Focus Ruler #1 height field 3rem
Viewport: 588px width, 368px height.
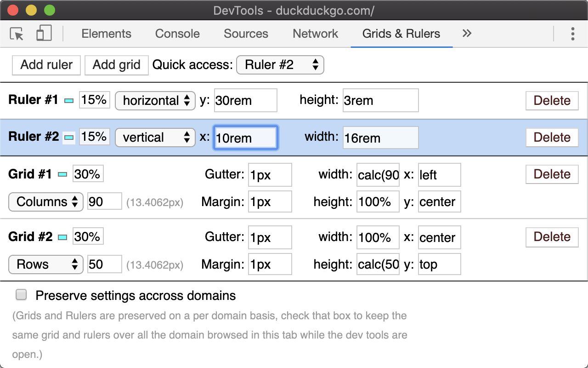(x=381, y=100)
